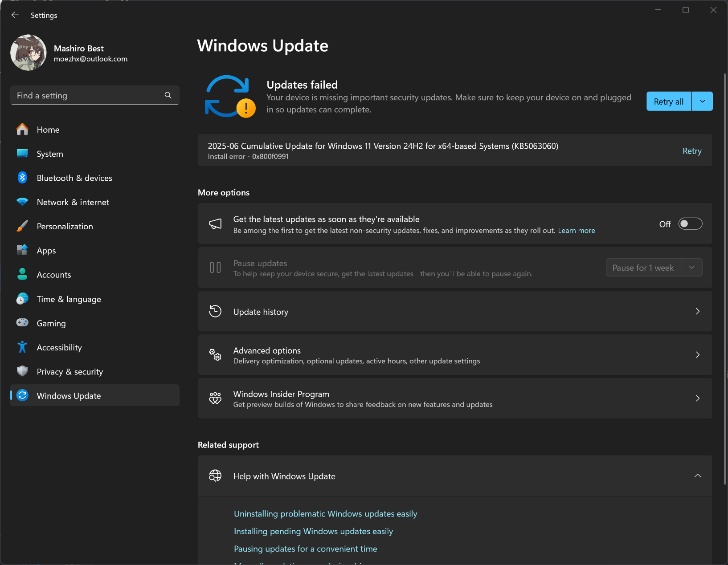
Task: Toggle Get the latest updates switch
Action: 690,224
